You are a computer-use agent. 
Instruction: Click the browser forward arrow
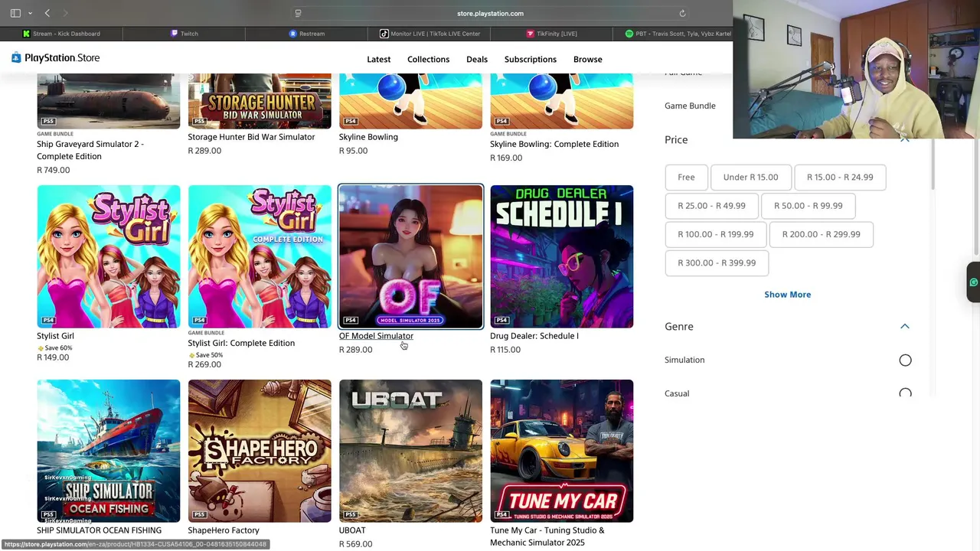[65, 13]
